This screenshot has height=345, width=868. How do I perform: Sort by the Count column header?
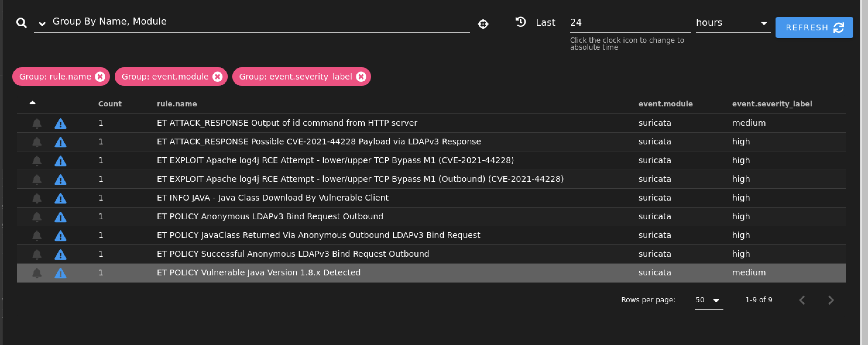point(110,104)
